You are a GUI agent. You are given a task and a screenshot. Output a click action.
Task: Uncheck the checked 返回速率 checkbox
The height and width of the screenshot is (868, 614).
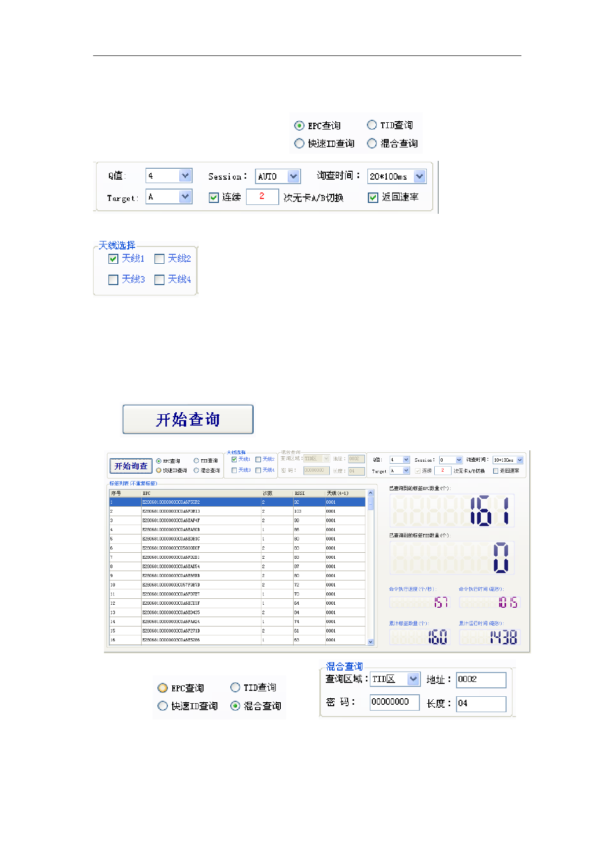(x=373, y=197)
